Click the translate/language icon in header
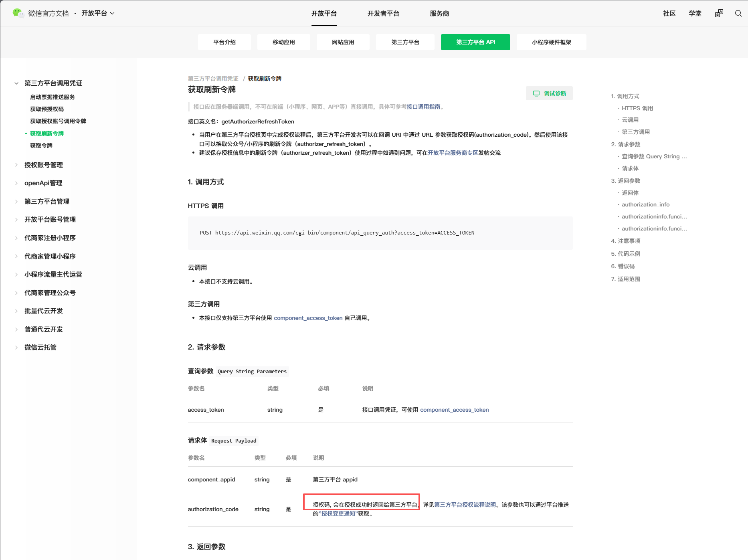Screen dimensions: 748x560 [719, 13]
